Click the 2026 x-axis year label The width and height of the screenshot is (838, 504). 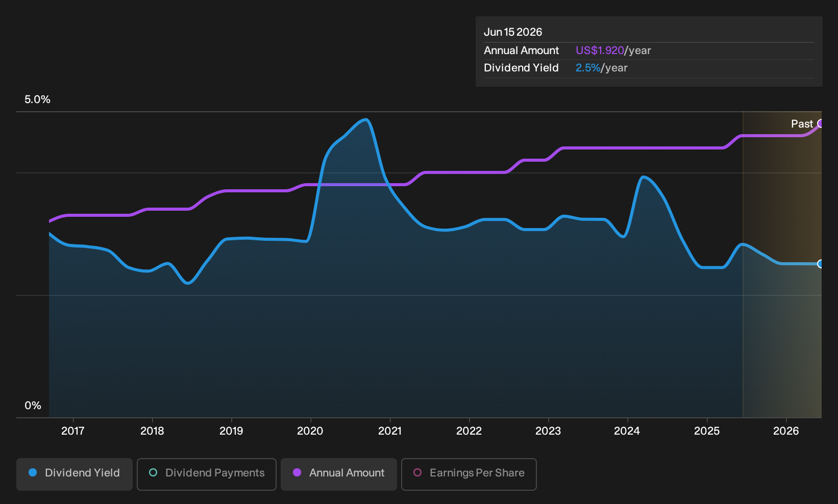(786, 431)
